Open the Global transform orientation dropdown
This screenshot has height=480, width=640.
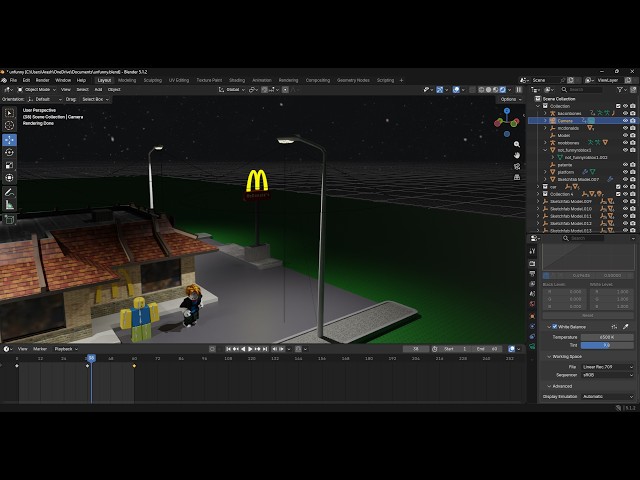[x=231, y=90]
